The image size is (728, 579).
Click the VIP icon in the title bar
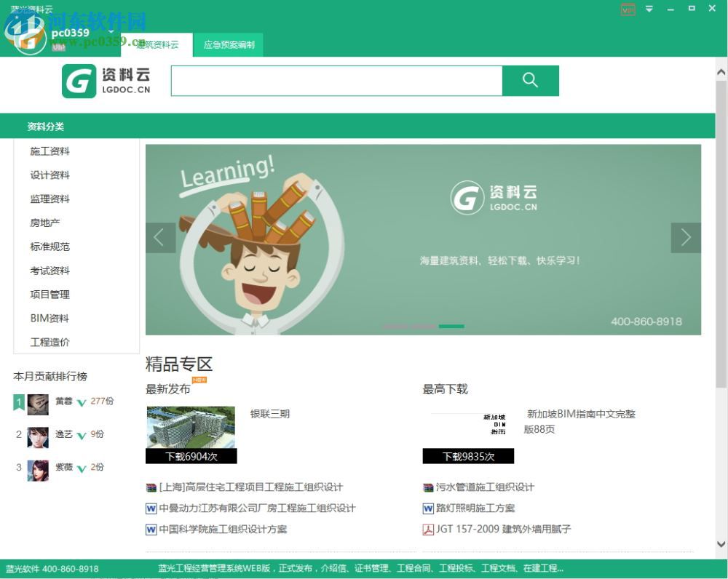tap(627, 9)
